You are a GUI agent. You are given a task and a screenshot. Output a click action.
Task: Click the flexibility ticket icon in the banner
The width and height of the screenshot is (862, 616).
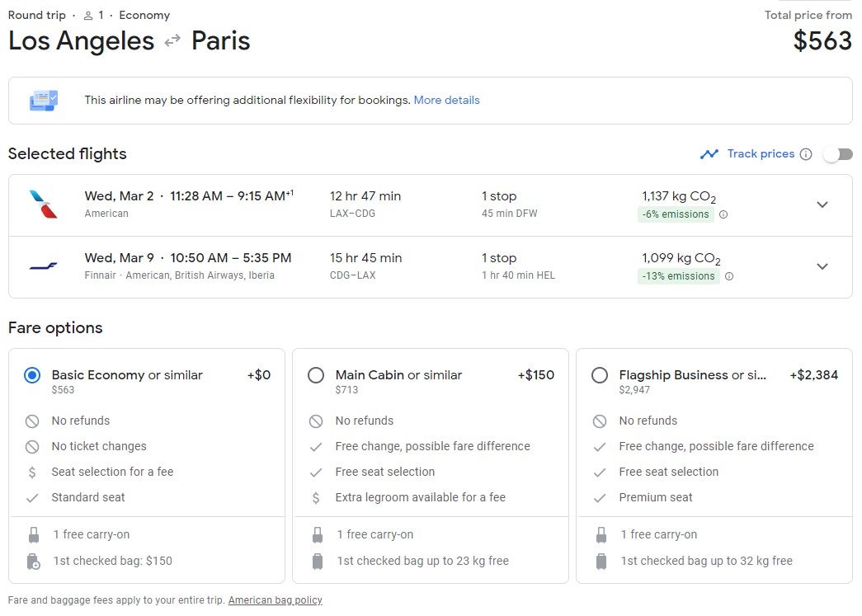click(x=44, y=101)
